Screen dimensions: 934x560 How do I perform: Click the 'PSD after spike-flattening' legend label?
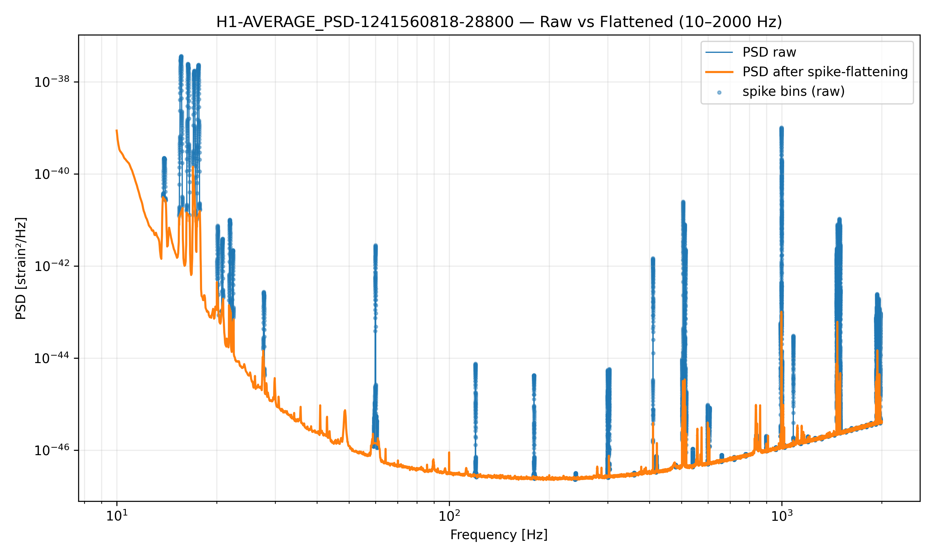(x=825, y=72)
